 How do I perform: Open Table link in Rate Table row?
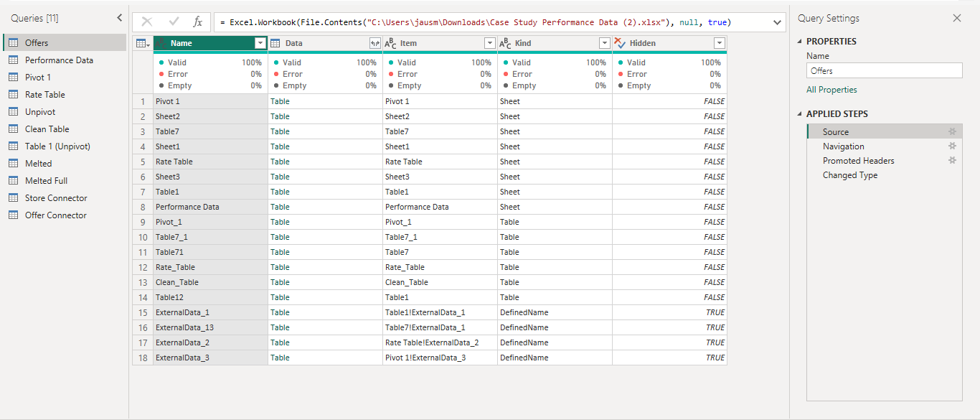pyautogui.click(x=280, y=162)
